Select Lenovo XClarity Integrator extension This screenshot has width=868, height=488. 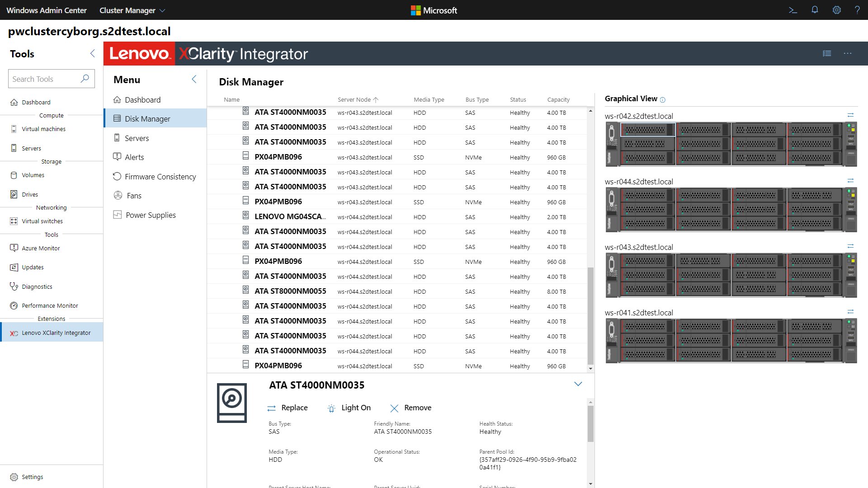click(x=52, y=333)
